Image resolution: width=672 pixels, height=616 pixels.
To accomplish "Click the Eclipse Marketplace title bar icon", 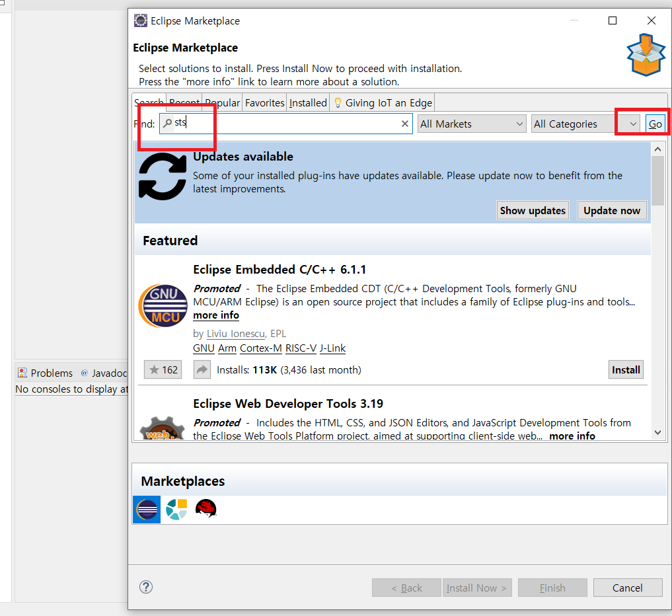I will point(141,20).
